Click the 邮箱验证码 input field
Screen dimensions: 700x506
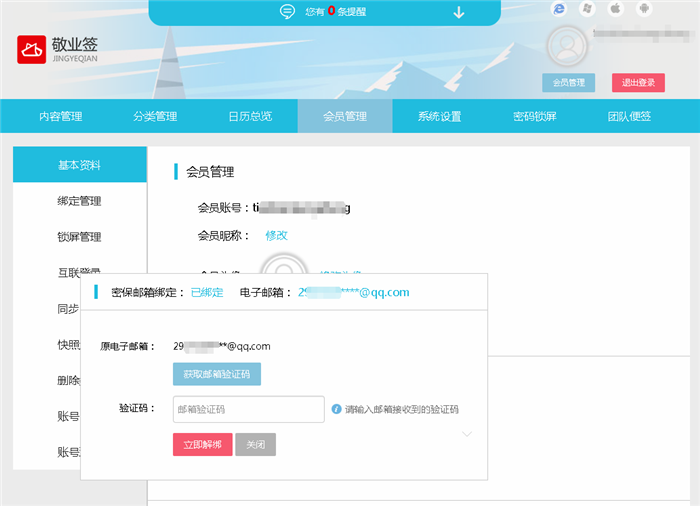248,409
